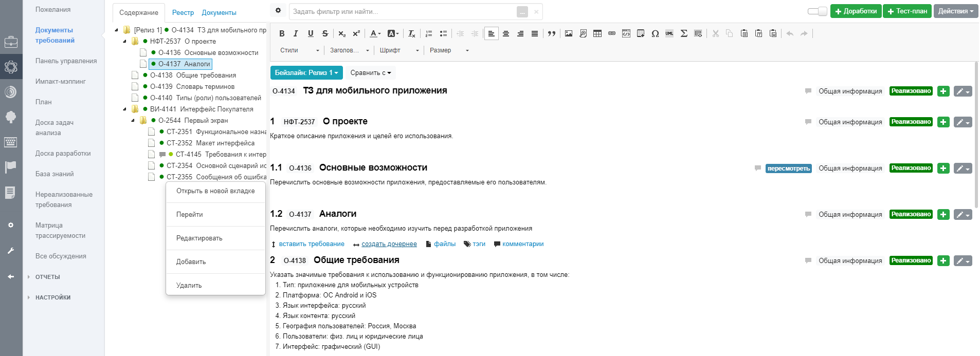Collapse the ВИ-4141 Интерфейс Покупателя folder
Screen dimensions: 980x356
point(125,109)
